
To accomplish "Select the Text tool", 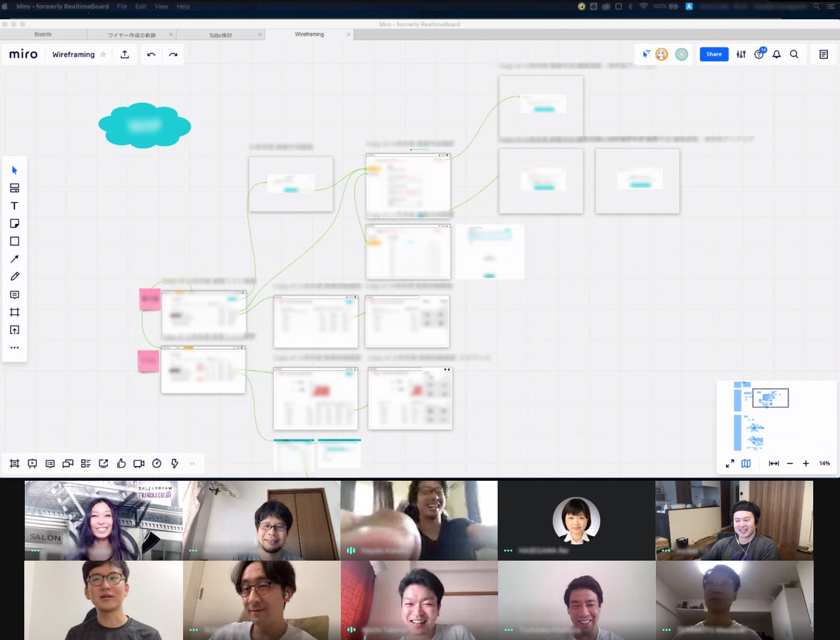I will point(15,206).
